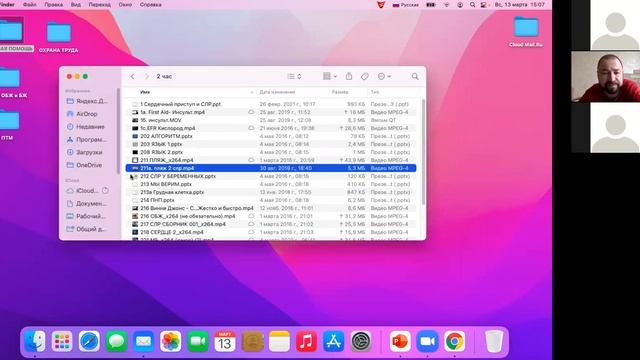Viewport: 640px width, 360px height.
Task: Open the ОХРАНА ТРУДА desktop folder
Action: (58, 37)
